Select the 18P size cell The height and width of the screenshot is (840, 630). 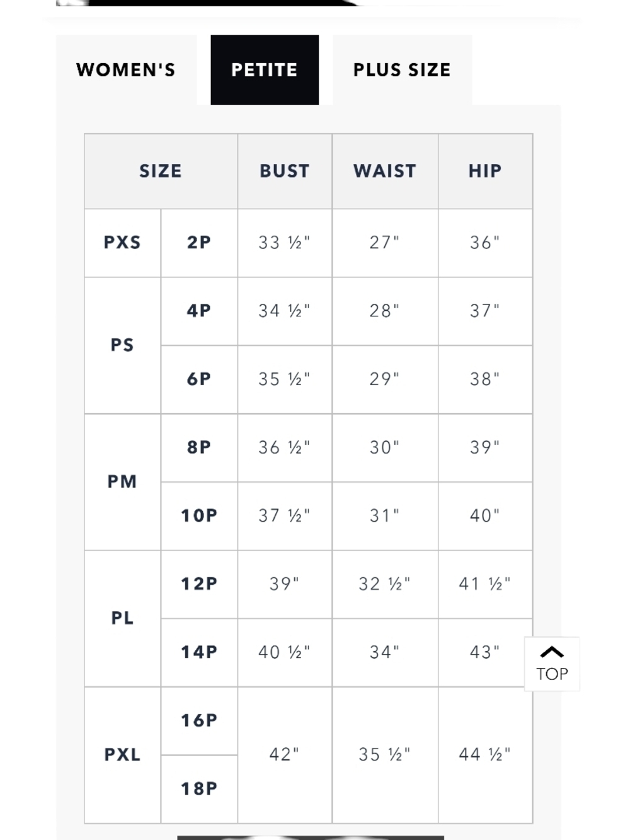[199, 789]
